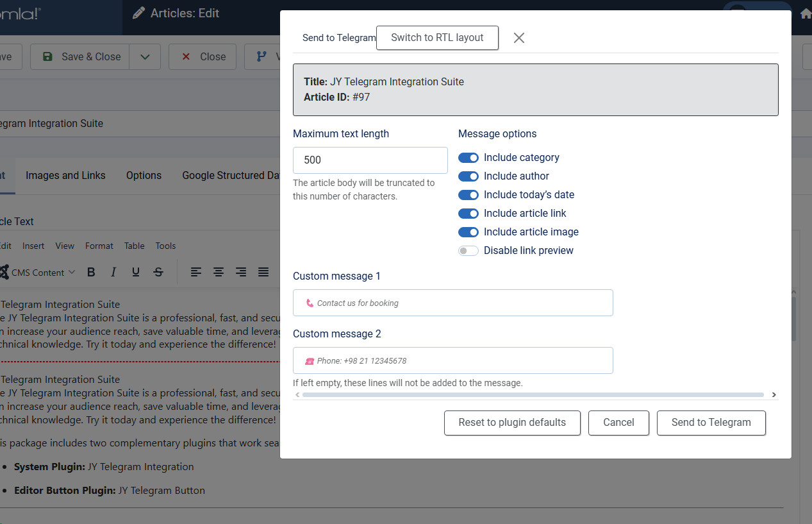Click the Italic formatting icon
Screen dimensions: 812x524
click(x=113, y=273)
